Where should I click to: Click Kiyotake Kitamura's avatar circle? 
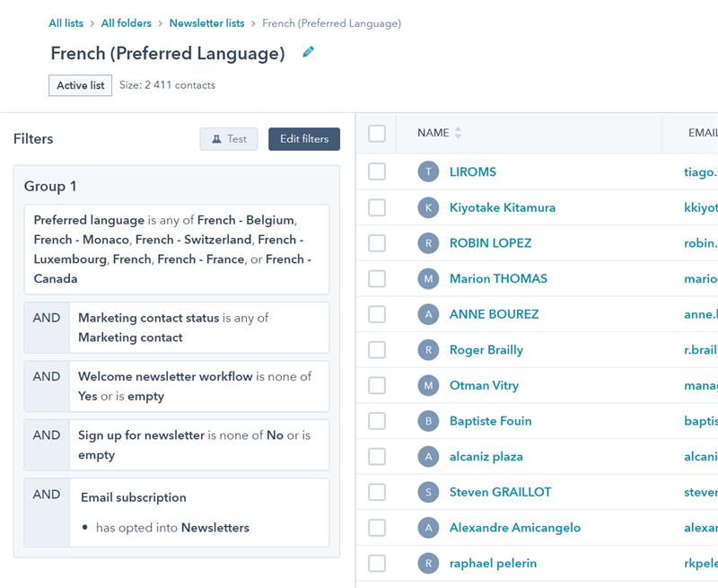(x=428, y=207)
